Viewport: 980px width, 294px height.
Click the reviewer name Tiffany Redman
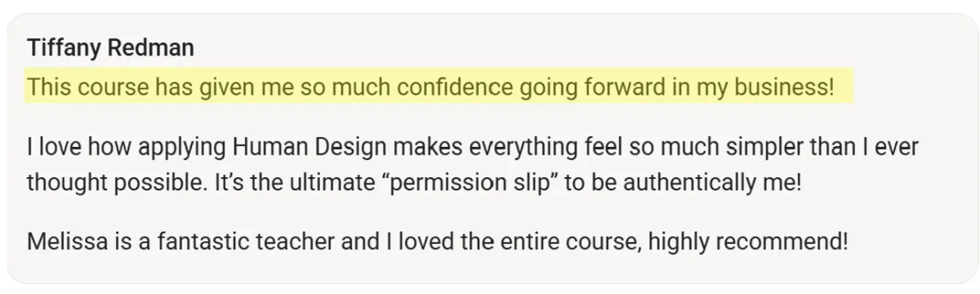pyautogui.click(x=110, y=48)
